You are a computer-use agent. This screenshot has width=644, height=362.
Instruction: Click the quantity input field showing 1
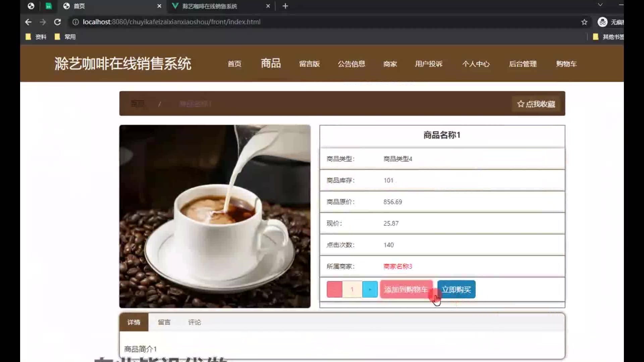pyautogui.click(x=352, y=289)
